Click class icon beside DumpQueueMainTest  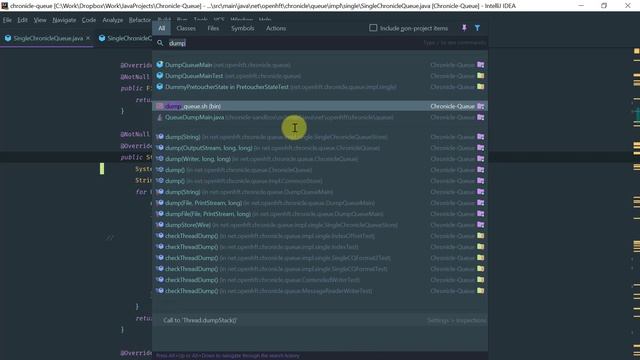coord(160,76)
